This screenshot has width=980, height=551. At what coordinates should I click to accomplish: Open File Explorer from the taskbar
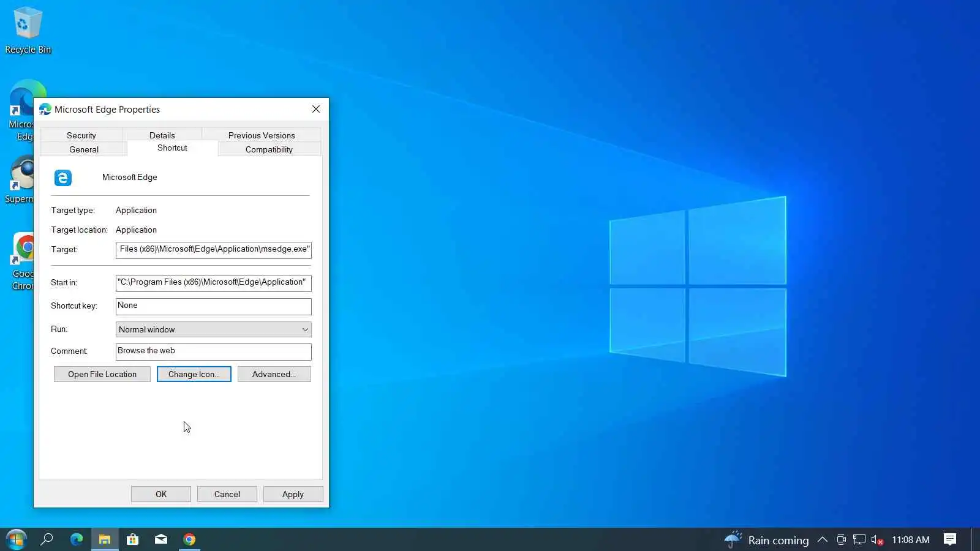point(105,539)
